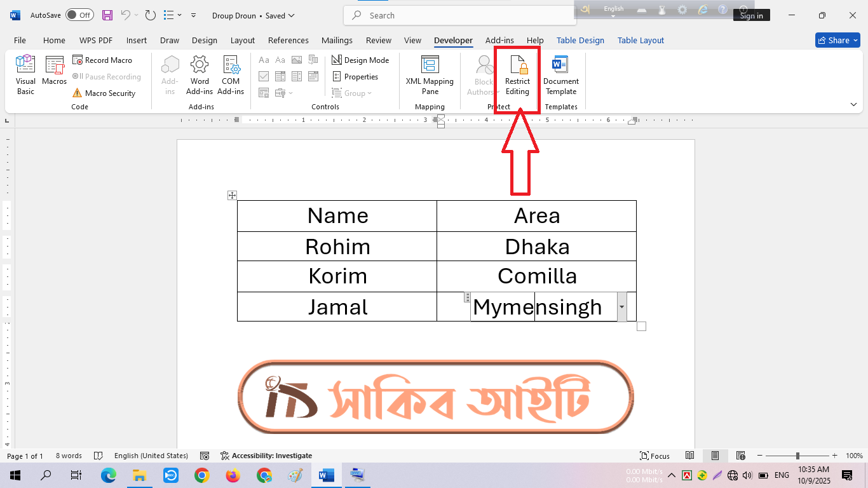Click the Restrict Editing button
868x488 pixels.
click(x=517, y=75)
